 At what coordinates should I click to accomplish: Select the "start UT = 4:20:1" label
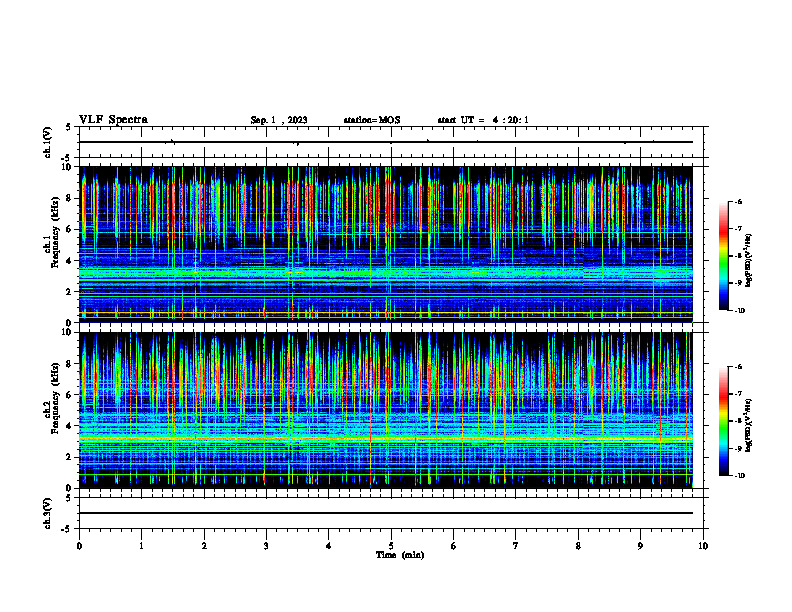483,120
